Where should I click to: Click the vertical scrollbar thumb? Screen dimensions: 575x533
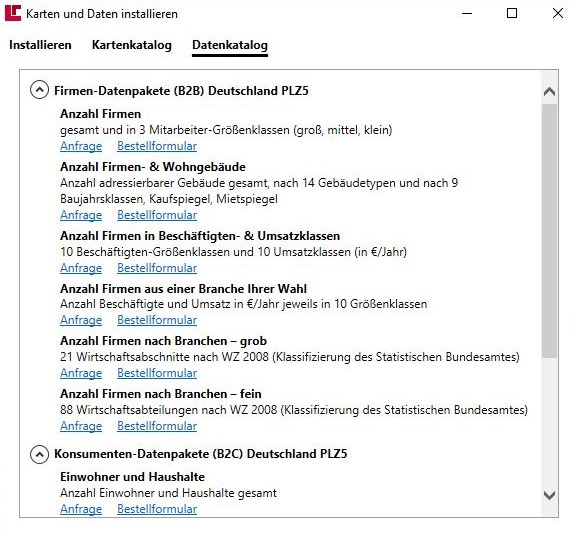pos(549,231)
